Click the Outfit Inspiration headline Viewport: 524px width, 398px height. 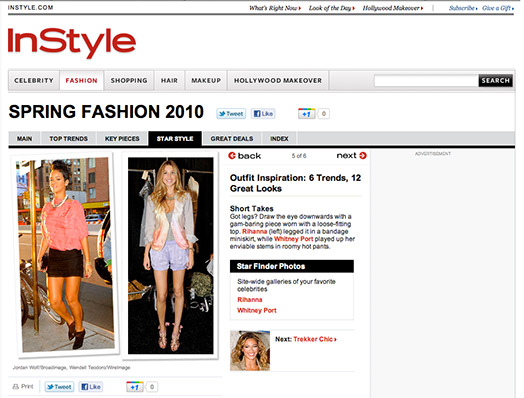pos(295,183)
